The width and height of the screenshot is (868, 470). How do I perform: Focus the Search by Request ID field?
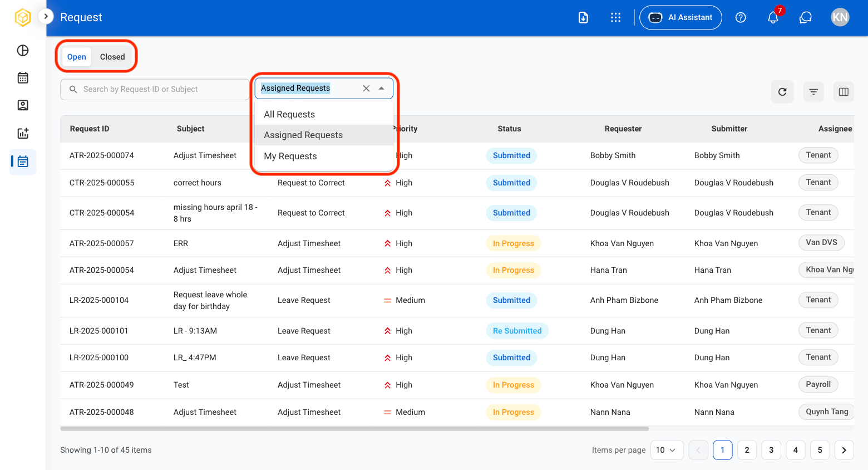click(x=155, y=89)
